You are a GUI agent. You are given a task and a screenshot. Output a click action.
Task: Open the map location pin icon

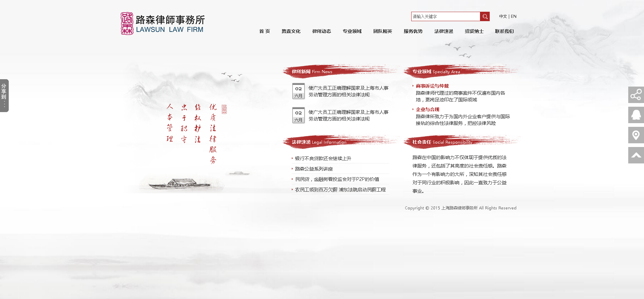[x=636, y=135]
